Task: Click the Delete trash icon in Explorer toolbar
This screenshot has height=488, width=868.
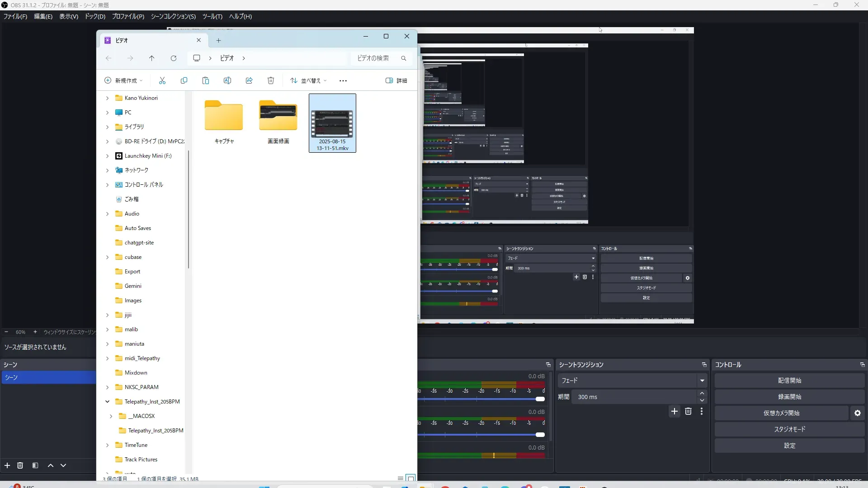Action: click(x=271, y=80)
